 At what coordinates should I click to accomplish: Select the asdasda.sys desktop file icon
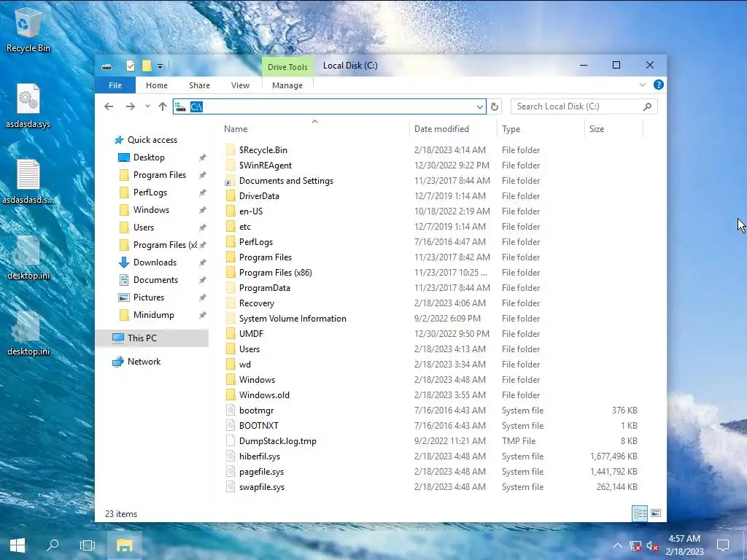pos(28,106)
